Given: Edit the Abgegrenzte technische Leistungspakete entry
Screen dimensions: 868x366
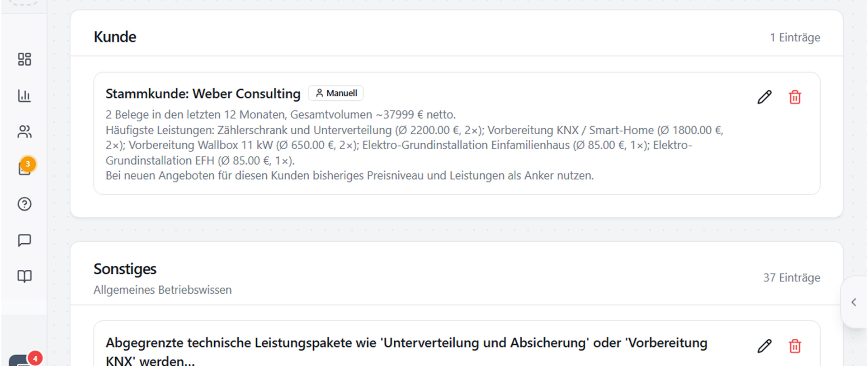Looking at the screenshot, I should pyautogui.click(x=764, y=346).
